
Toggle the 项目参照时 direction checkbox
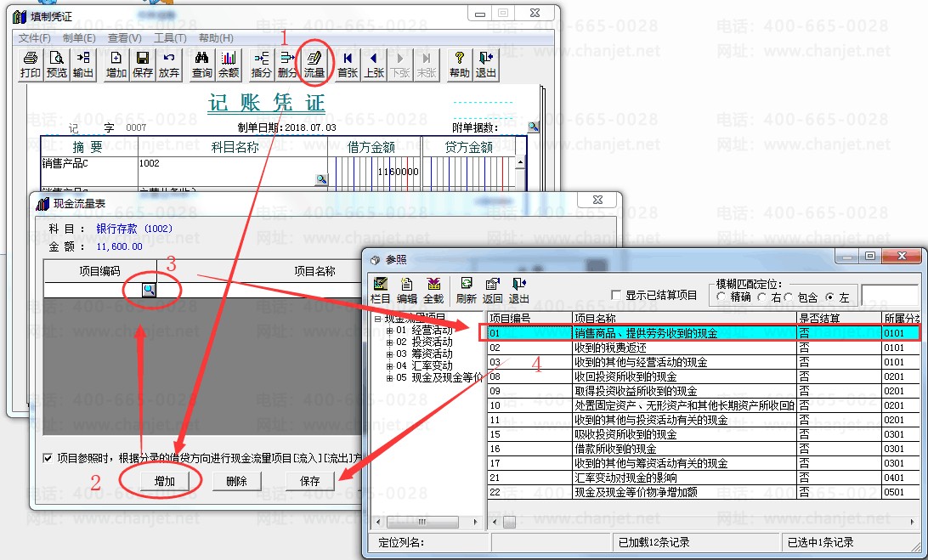[48, 457]
